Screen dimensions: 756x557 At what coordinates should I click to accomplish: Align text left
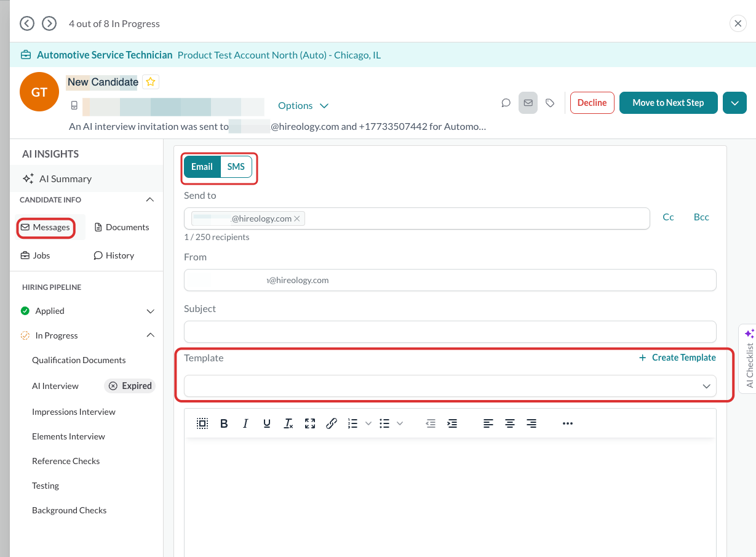(488, 423)
